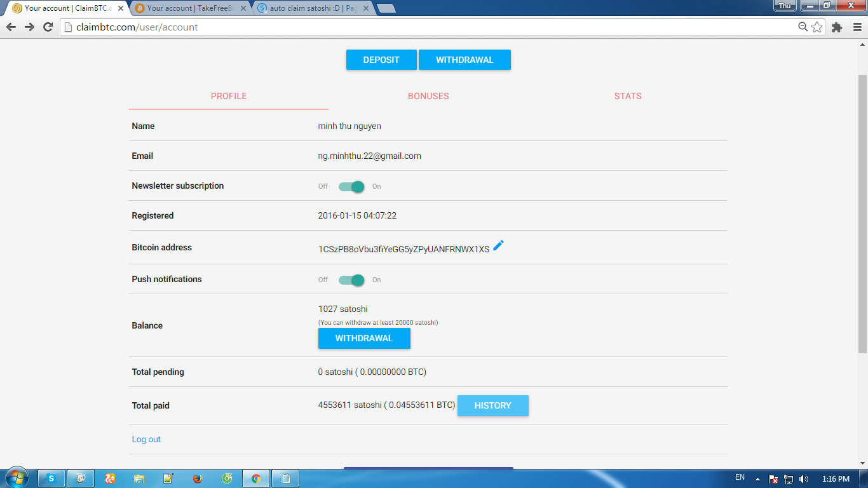Open the notepad-with-pencil taskbar app

pos(168,478)
